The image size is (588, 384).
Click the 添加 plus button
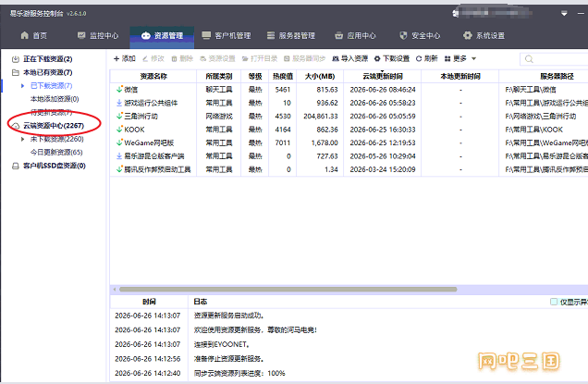[125, 58]
